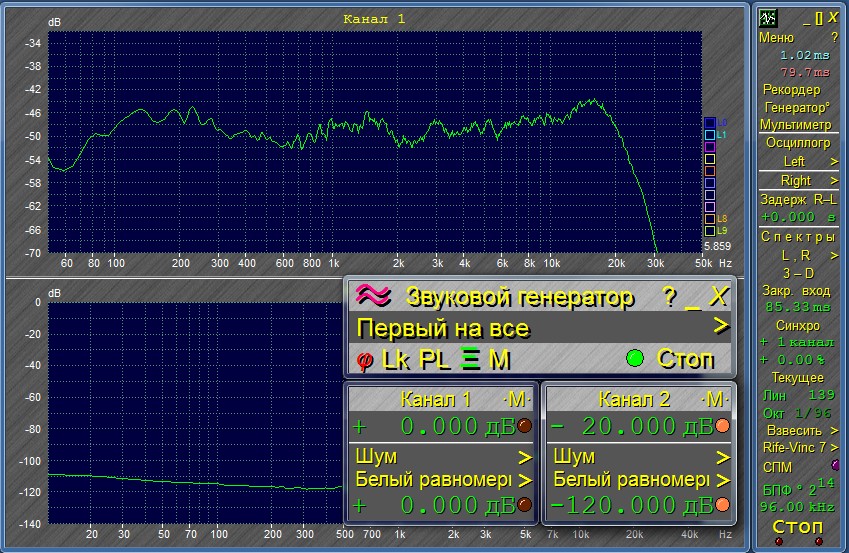Open the Мультиметр panel

tap(796, 125)
